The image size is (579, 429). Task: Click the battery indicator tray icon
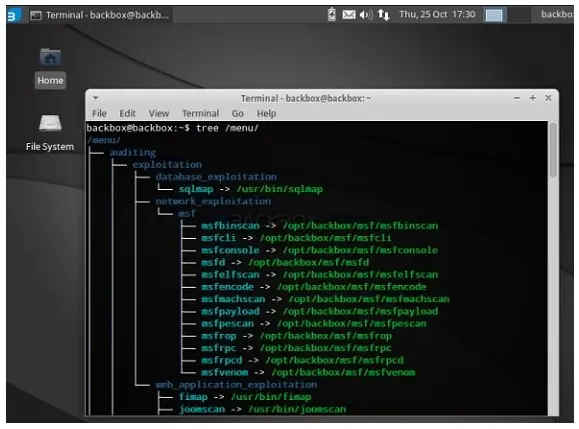pos(332,14)
